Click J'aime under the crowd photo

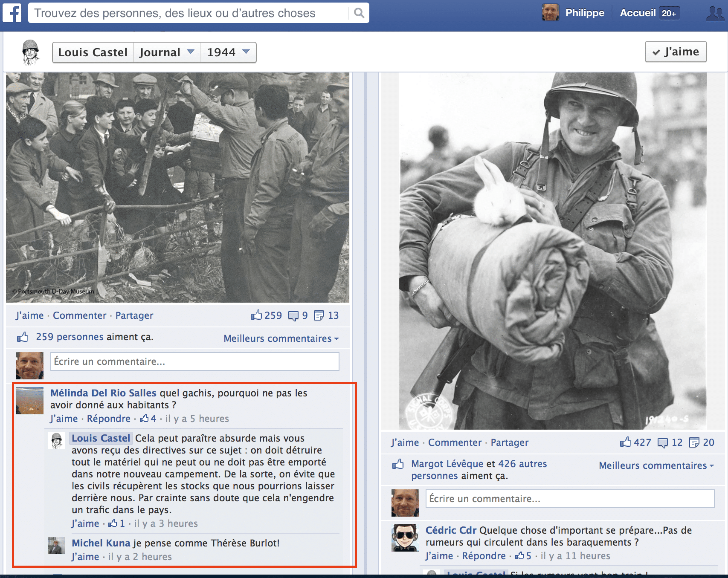click(x=30, y=315)
